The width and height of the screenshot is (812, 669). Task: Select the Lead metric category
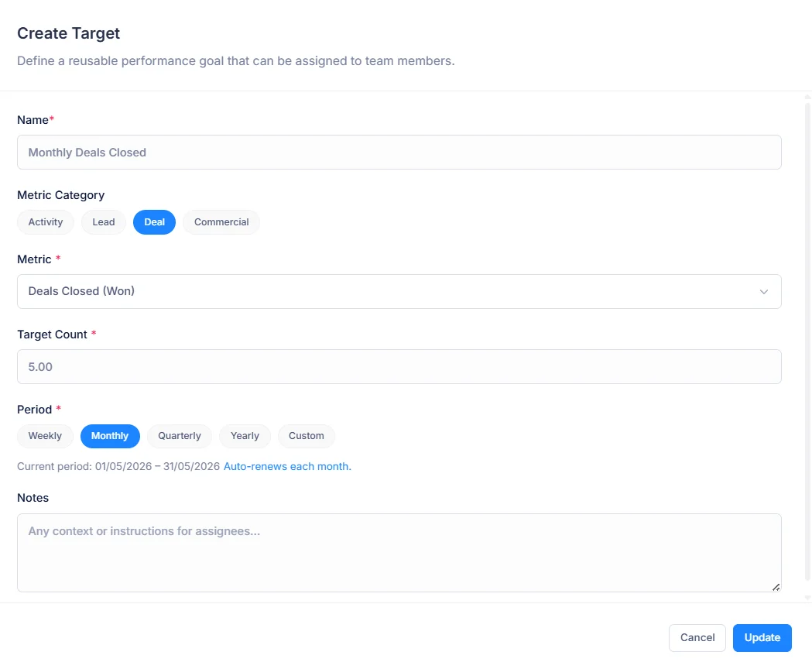click(x=104, y=221)
